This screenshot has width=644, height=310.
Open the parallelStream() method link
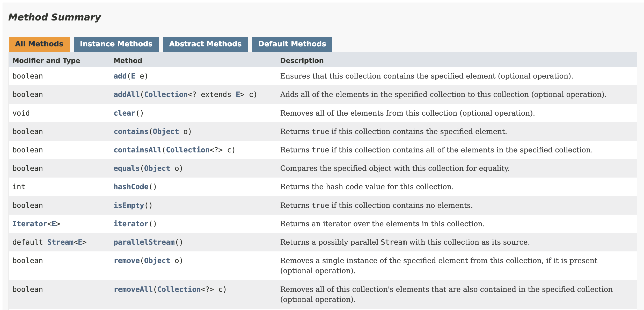(x=144, y=242)
